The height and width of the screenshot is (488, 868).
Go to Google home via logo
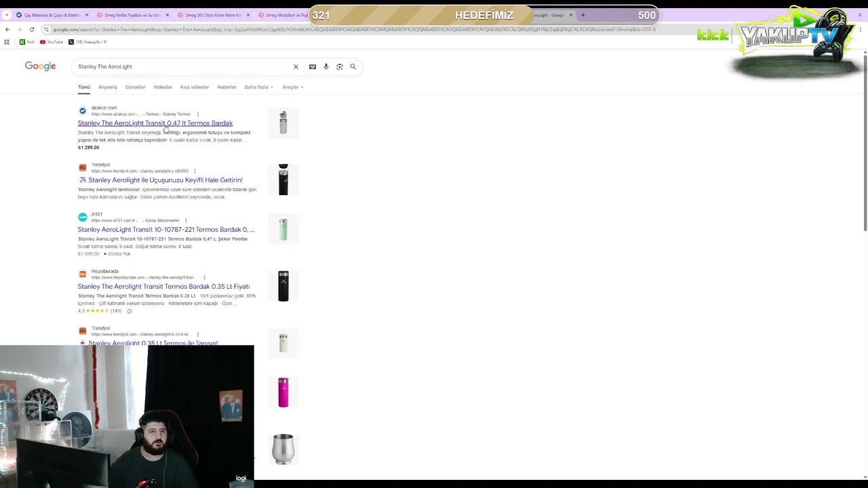pos(40,66)
